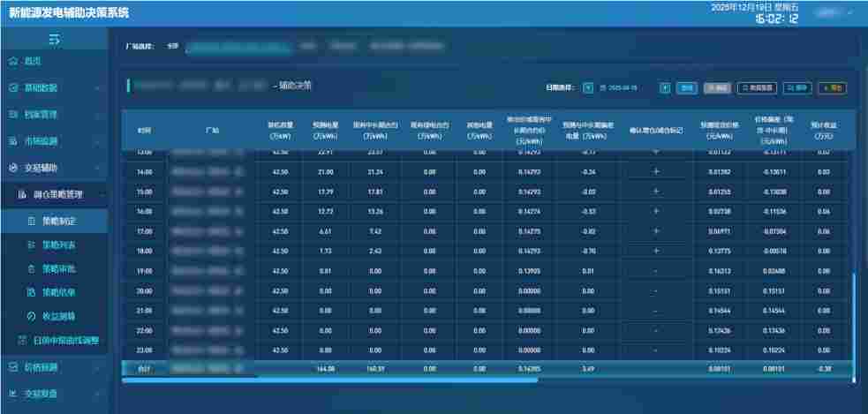This screenshot has width=868, height=414.
Task: Click the 策略清单 icon in sidebar
Action: pos(32,292)
